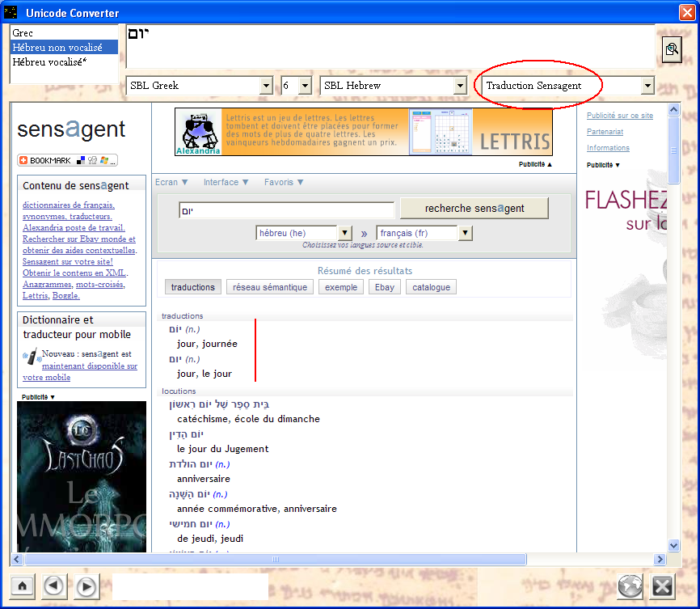Image resolution: width=700 pixels, height=609 pixels.
Task: Open the Boggle link in sidebar
Action: [66, 296]
